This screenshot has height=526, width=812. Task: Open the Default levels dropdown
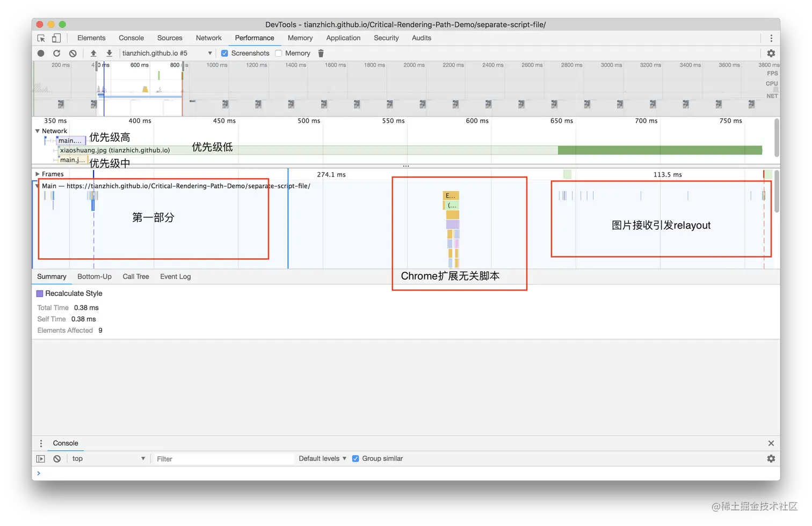[x=322, y=458]
